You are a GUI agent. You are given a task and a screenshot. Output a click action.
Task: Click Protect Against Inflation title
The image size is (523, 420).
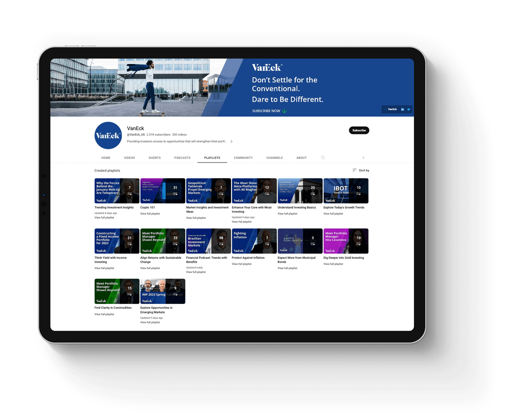tap(248, 258)
